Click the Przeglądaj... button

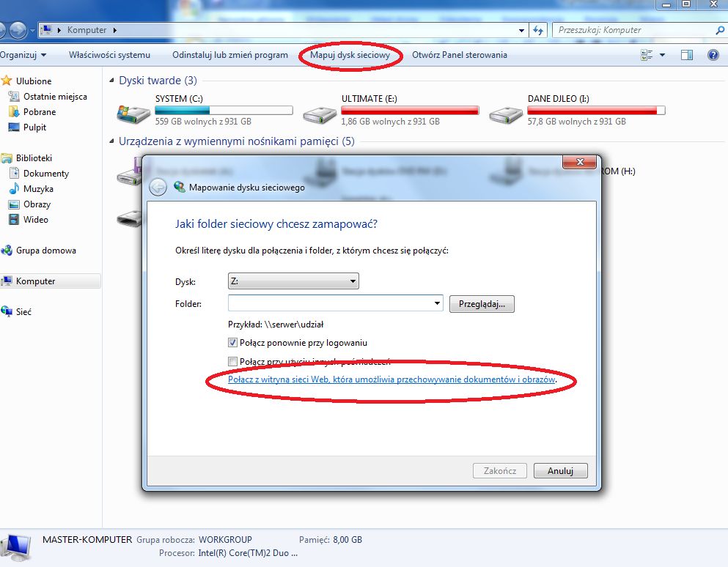[x=482, y=304]
